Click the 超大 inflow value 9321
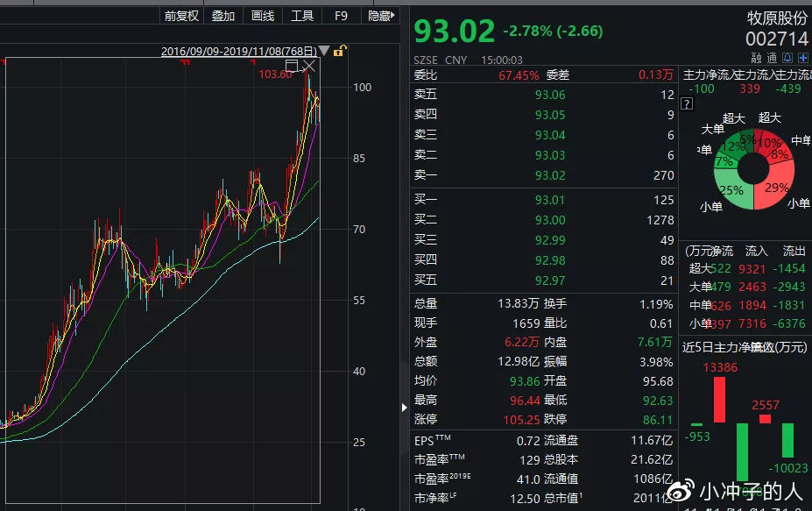This screenshot has width=812, height=511. [752, 269]
